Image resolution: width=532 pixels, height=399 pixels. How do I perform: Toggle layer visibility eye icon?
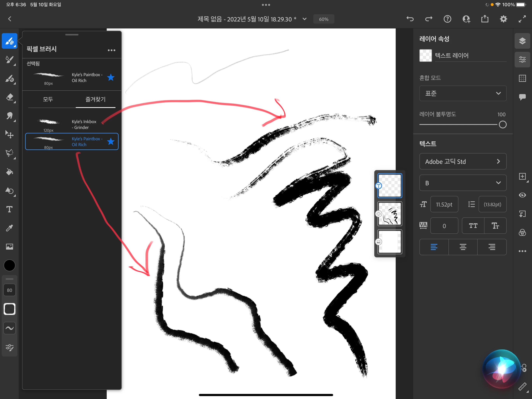522,195
